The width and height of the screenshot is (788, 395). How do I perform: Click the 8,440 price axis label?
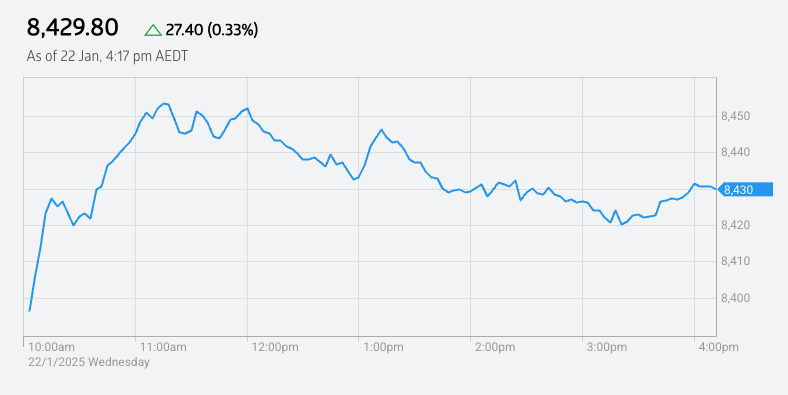[x=735, y=153]
